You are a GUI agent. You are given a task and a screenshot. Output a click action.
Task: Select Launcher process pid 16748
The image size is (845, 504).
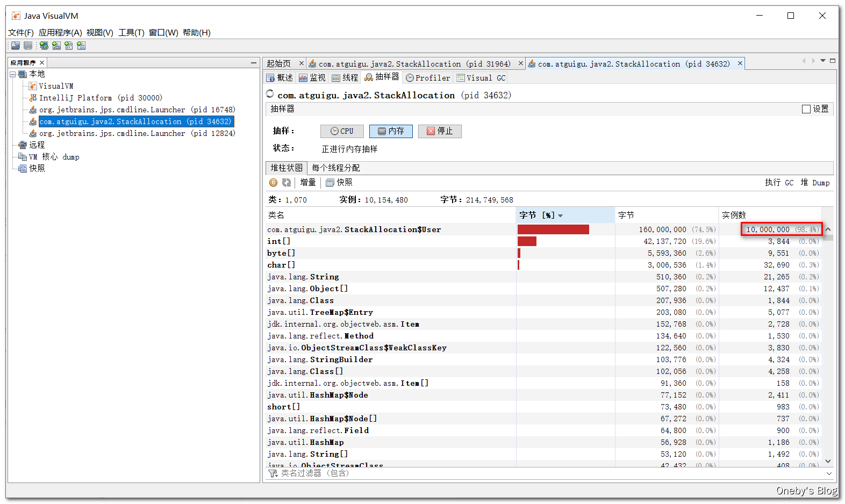pos(137,110)
